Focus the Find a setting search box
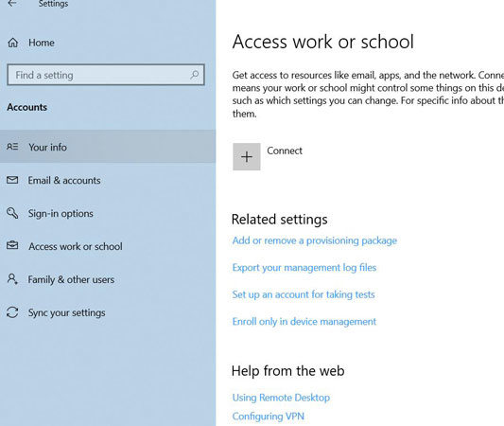 click(106, 75)
